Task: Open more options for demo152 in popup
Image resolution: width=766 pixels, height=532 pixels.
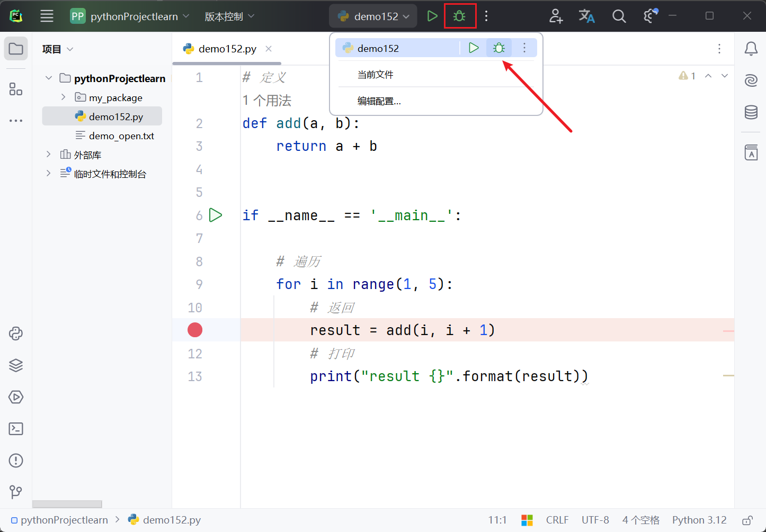Action: tap(524, 48)
